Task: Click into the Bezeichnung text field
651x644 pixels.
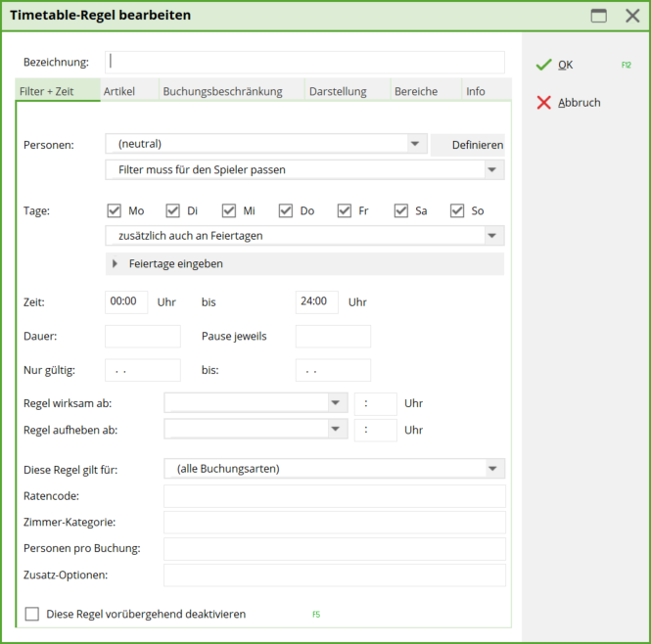Action: (x=304, y=62)
